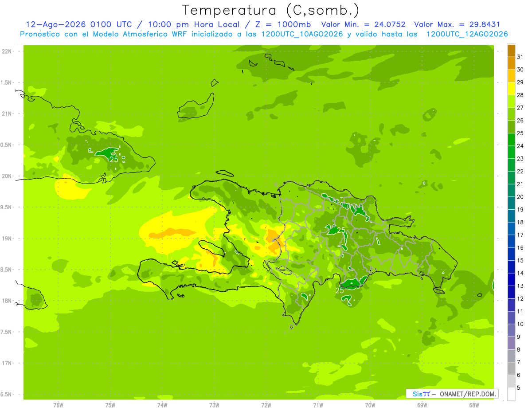The height and width of the screenshot is (411, 532).
Task: Pick the teal legend swatch between 19 and 20
Action: tap(511, 204)
